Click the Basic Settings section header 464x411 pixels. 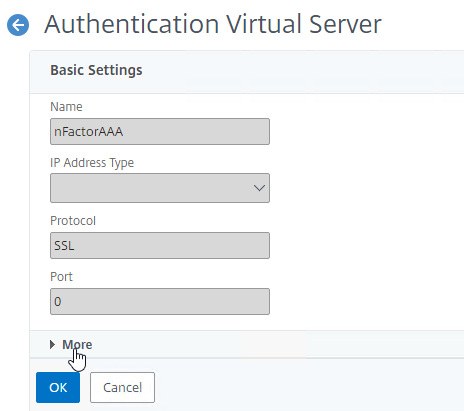[96, 70]
